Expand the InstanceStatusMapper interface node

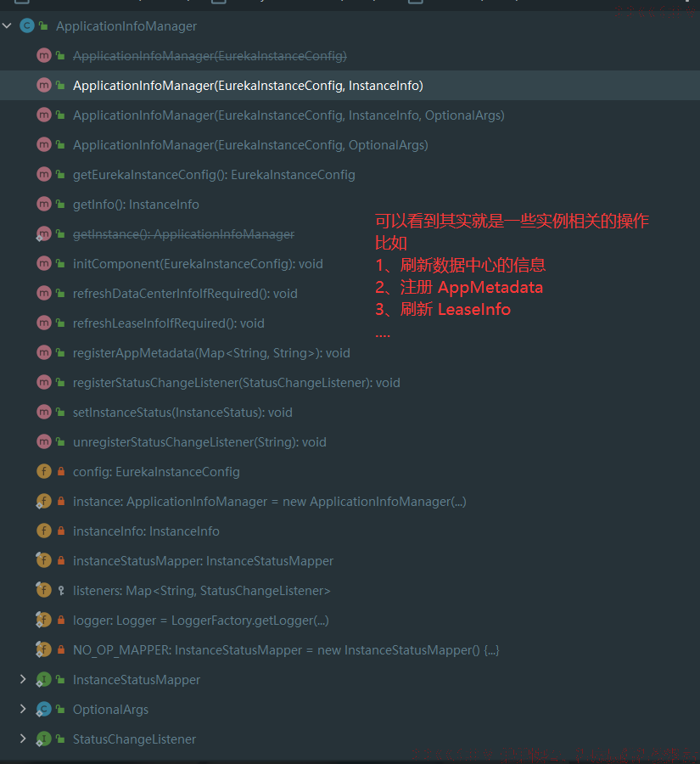[22, 679]
